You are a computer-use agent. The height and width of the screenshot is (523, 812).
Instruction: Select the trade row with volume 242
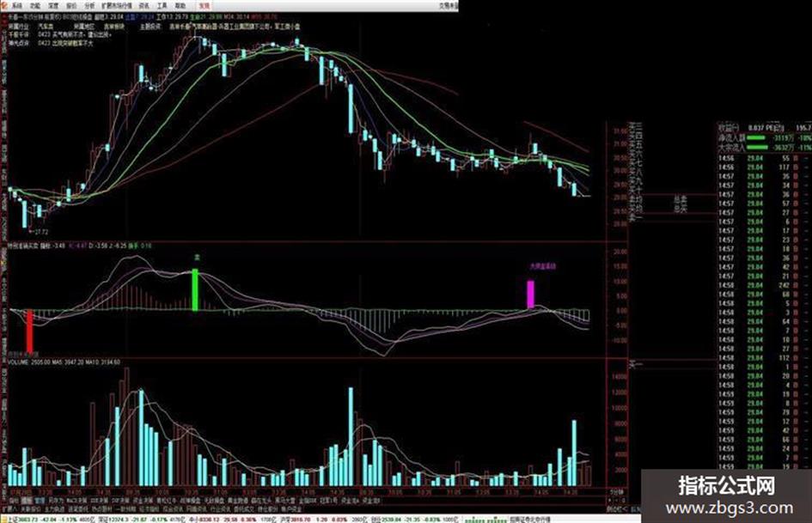click(763, 285)
